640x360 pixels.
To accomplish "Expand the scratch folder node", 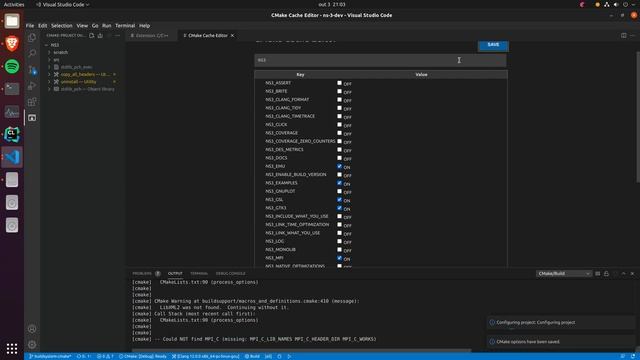I will [49, 52].
